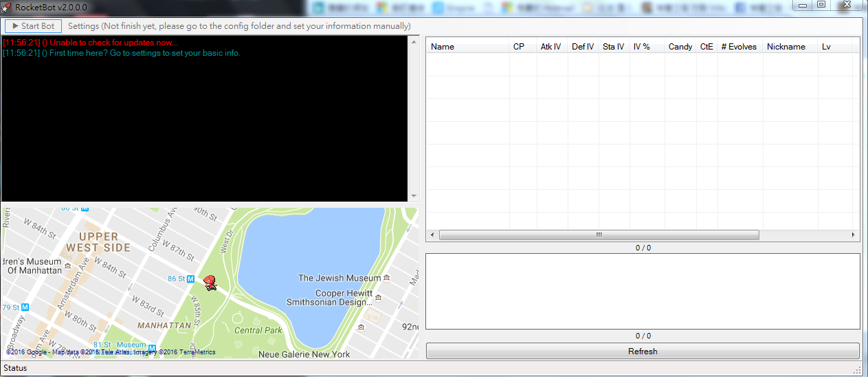Click the log console scroll-up arrow
The image size is (868, 377).
(x=414, y=42)
